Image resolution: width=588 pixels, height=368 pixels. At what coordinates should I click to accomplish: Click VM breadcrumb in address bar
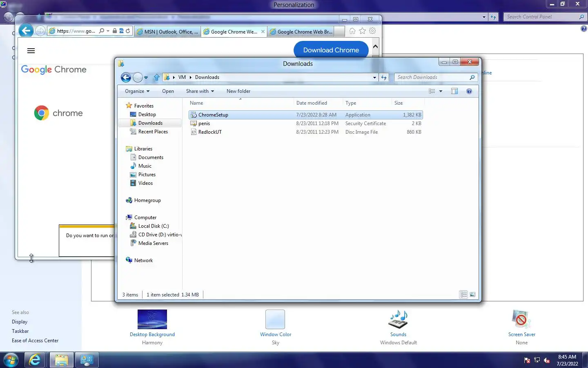(182, 77)
